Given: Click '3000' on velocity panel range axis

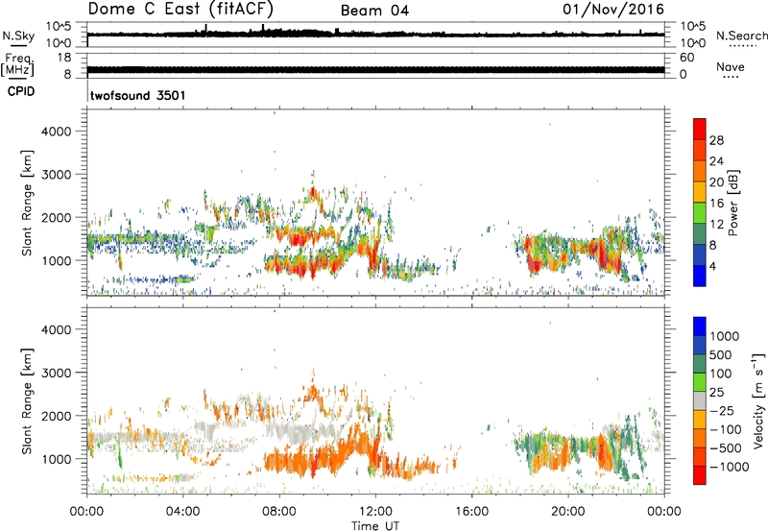Looking at the screenshot, I should pos(57,373).
